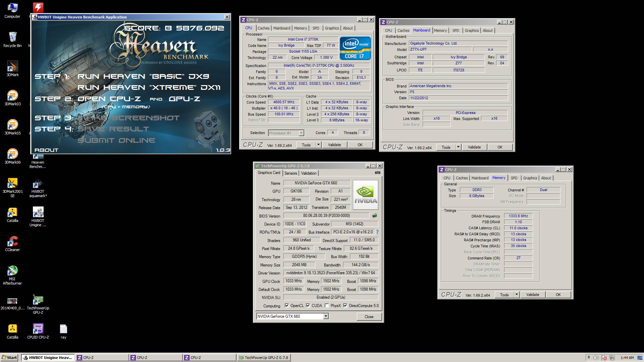The width and height of the screenshot is (644, 362).
Task: Launch CCleaner from the desktop
Action: (x=12, y=244)
